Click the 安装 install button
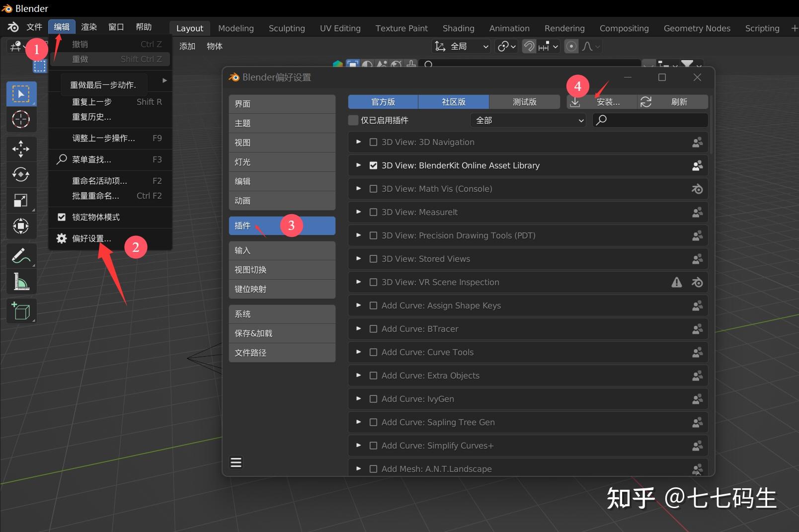The image size is (799, 532). pyautogui.click(x=607, y=102)
